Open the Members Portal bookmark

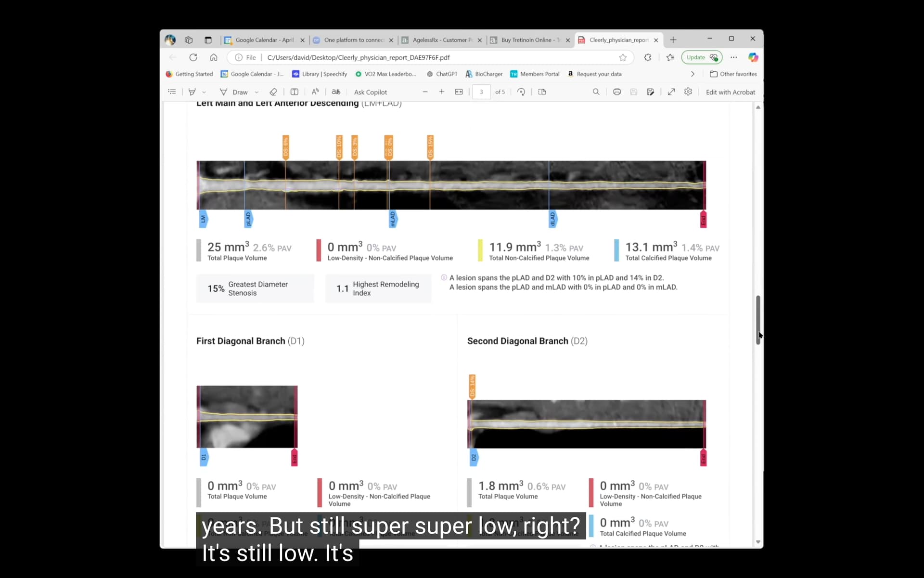(x=535, y=74)
